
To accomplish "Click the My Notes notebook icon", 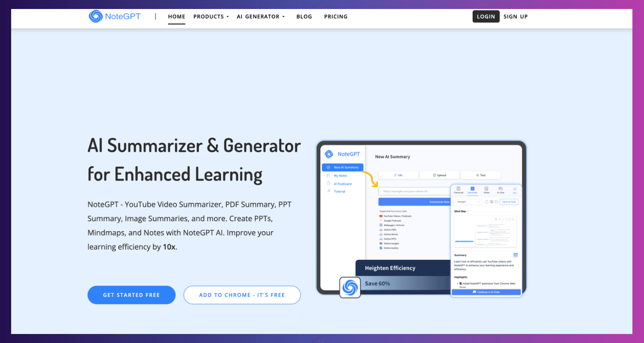I will coord(328,176).
